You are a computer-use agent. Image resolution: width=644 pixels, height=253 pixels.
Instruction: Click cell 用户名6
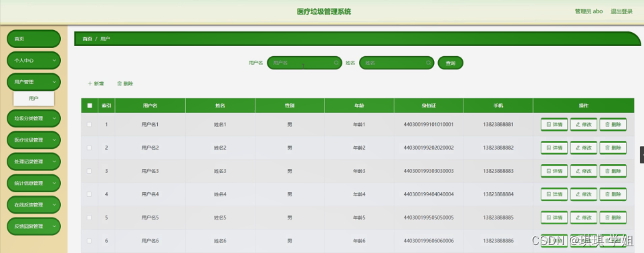(150, 241)
